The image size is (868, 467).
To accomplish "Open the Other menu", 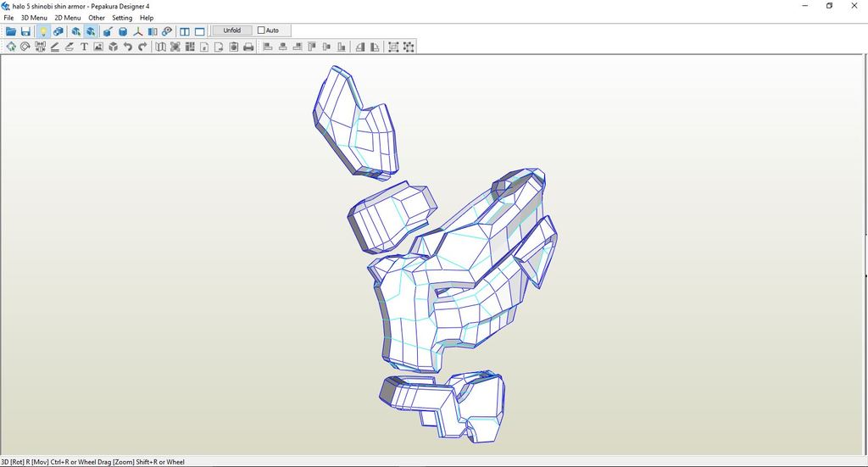I will (97, 18).
